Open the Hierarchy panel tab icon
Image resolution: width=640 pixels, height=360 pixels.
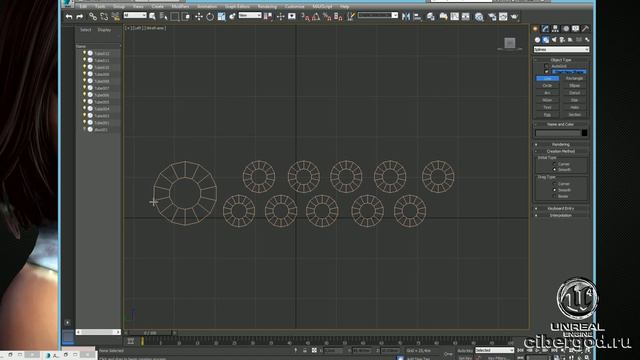tap(556, 29)
